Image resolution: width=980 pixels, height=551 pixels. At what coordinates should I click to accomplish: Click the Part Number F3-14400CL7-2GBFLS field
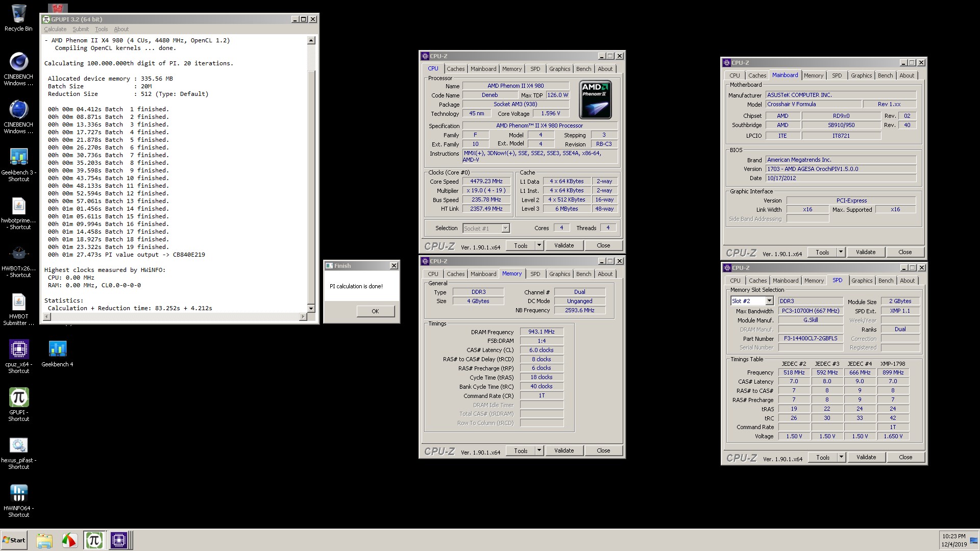tap(811, 338)
